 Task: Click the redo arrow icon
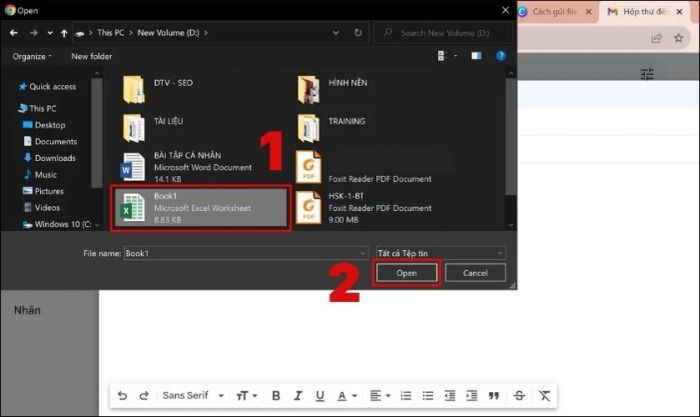(x=144, y=395)
